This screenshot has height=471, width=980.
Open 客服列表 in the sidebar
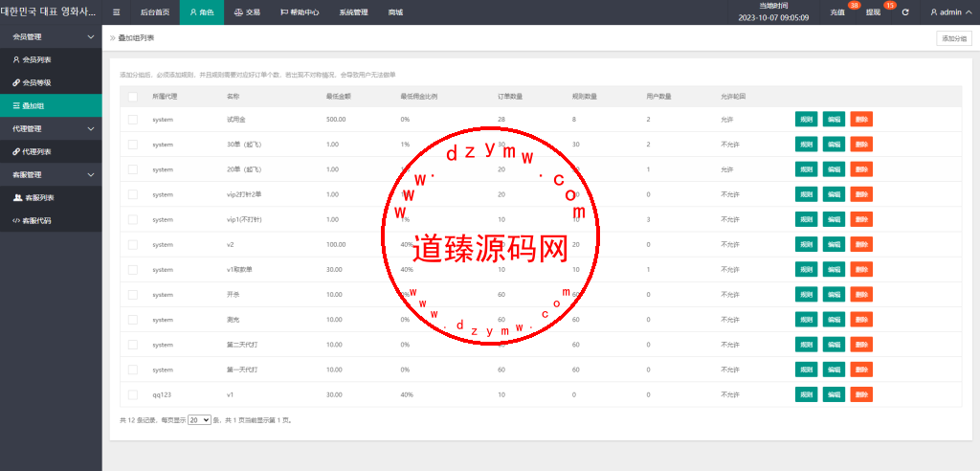tap(51, 197)
